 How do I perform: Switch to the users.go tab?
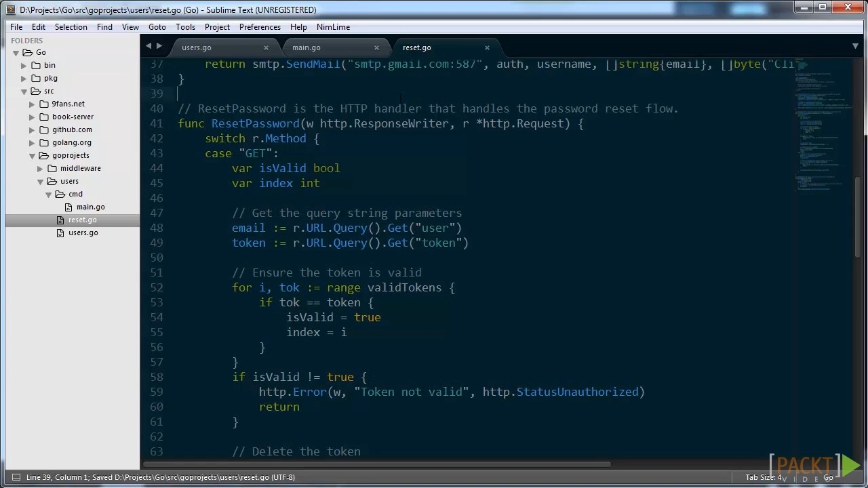tap(197, 47)
